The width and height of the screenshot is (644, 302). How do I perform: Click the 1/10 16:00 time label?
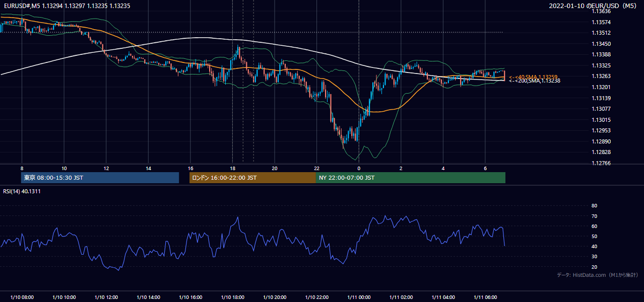[x=190, y=297]
